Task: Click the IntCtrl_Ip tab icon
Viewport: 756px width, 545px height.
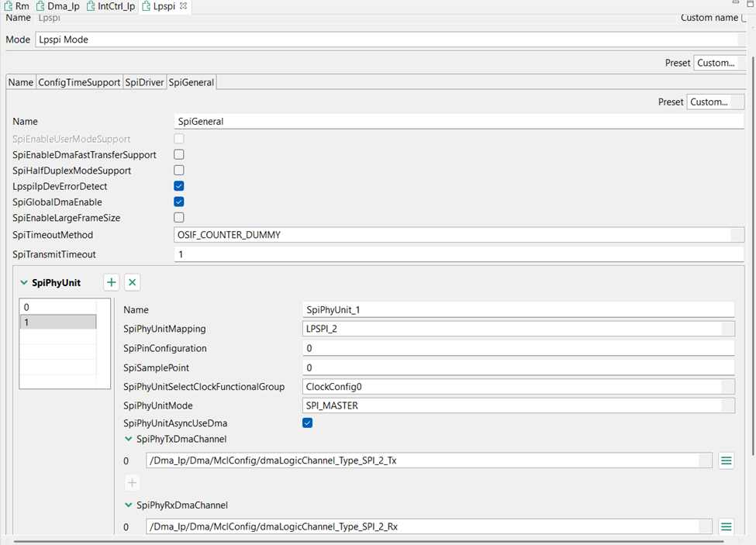Action: [91, 6]
